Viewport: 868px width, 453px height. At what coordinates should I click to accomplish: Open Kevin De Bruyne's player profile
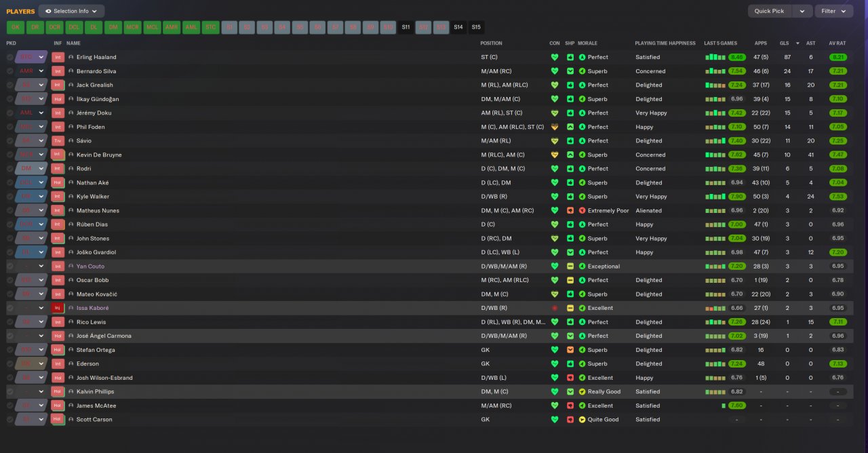coord(99,155)
